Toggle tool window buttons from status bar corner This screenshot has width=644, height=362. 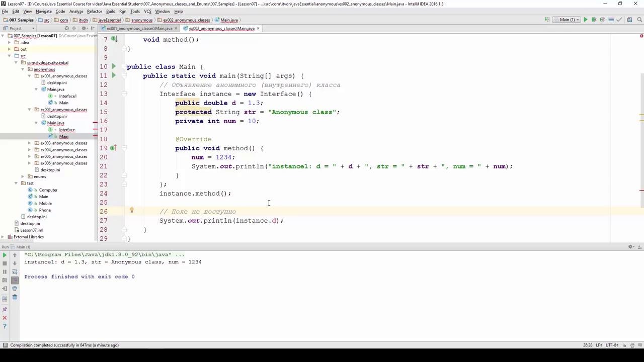click(x=5, y=345)
